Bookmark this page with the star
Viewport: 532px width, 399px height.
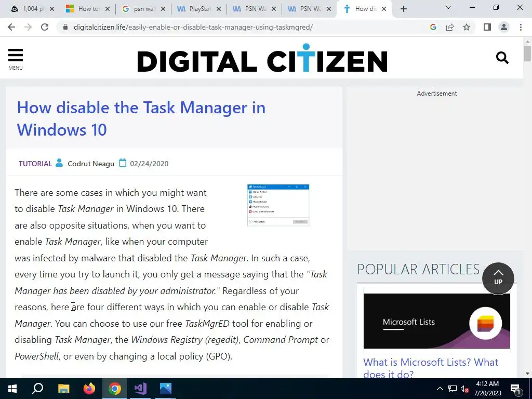[467, 27]
